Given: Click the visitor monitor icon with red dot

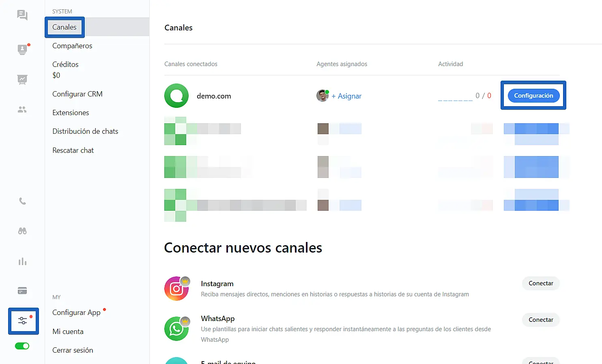Looking at the screenshot, I should [22, 49].
